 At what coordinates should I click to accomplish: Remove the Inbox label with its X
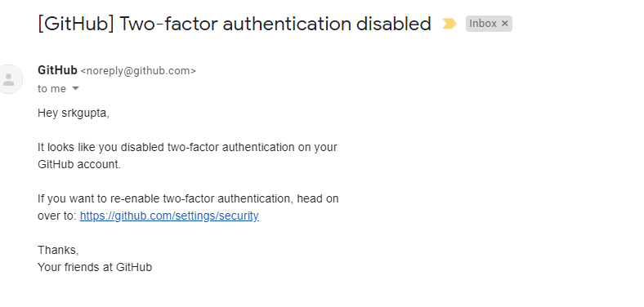tap(505, 24)
